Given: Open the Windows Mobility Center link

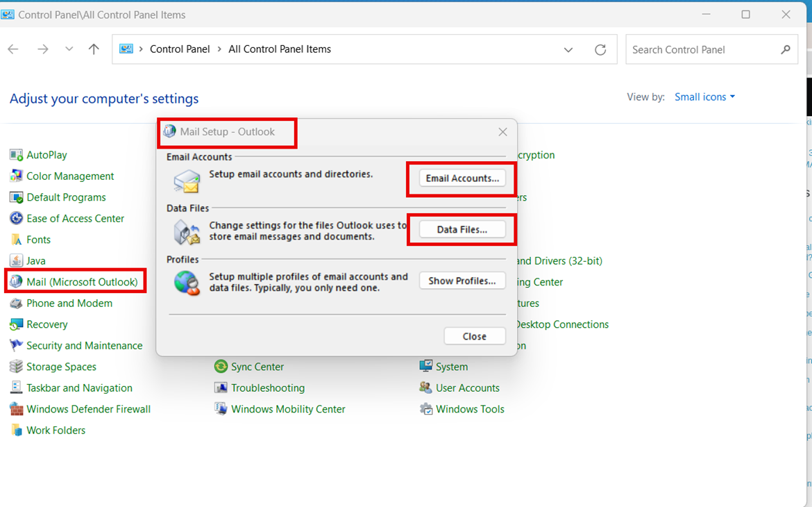Looking at the screenshot, I should [x=288, y=410].
